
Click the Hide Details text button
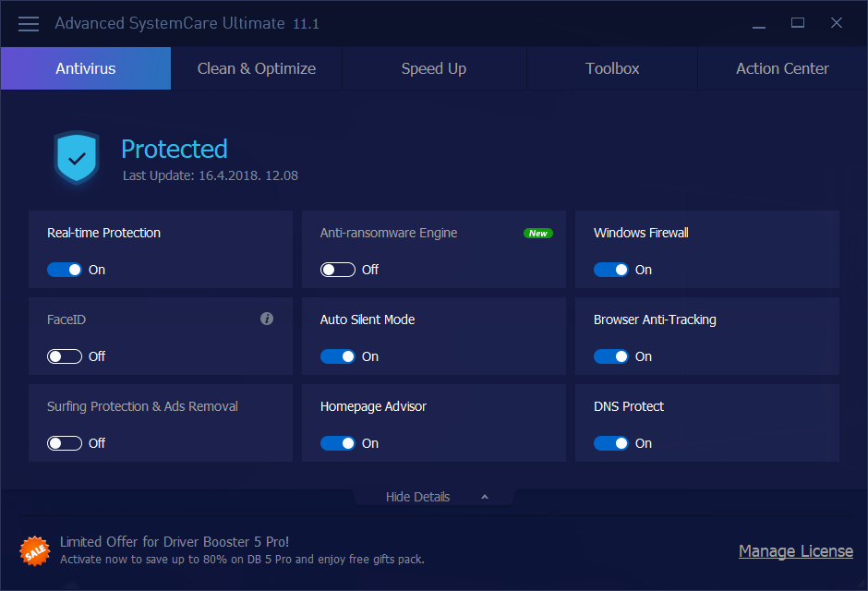[x=418, y=497]
